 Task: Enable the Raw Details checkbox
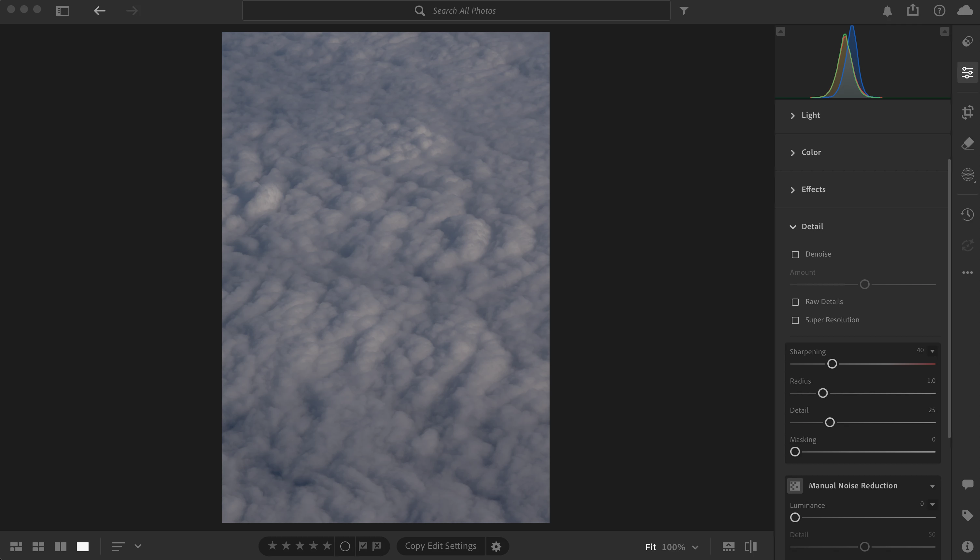(x=795, y=302)
